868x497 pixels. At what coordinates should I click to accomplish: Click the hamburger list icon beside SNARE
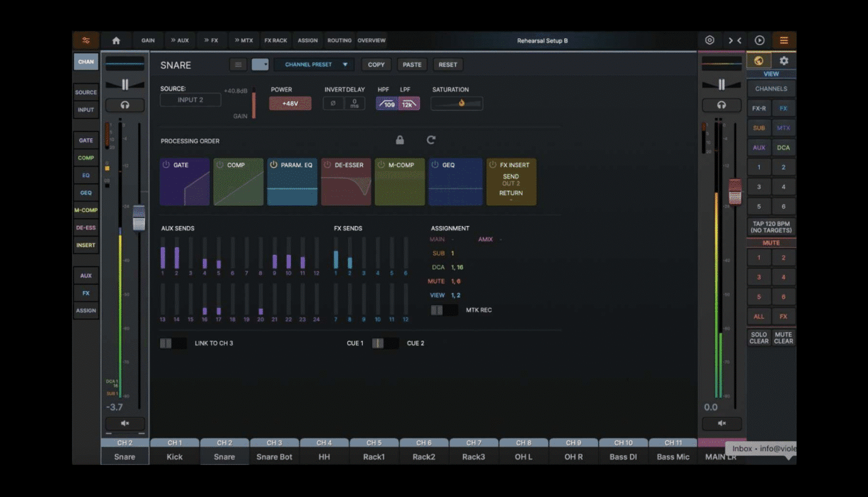(x=238, y=65)
